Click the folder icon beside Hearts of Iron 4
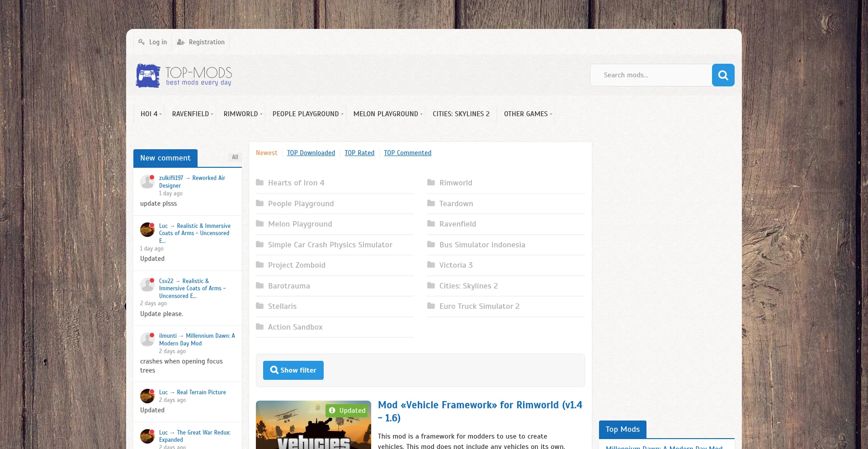Viewport: 868px width, 449px height. [259, 183]
